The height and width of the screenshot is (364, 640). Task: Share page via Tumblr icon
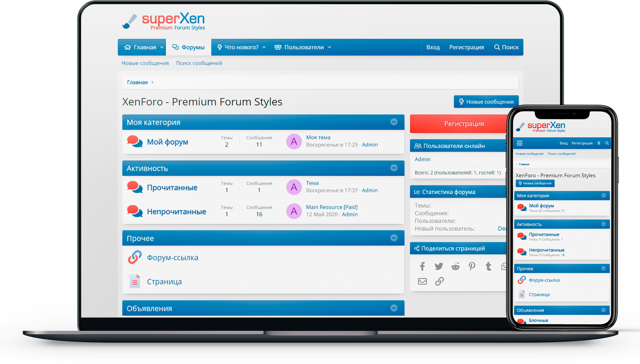point(489,266)
